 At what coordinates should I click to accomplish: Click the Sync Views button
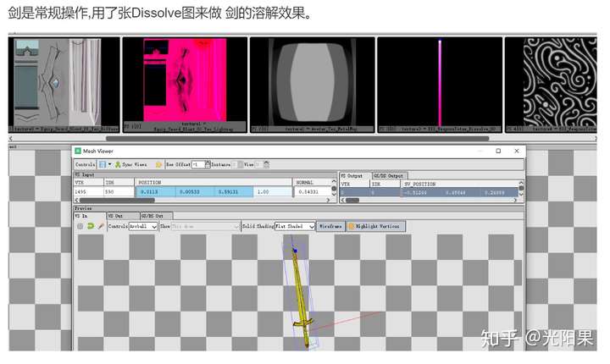pos(131,164)
